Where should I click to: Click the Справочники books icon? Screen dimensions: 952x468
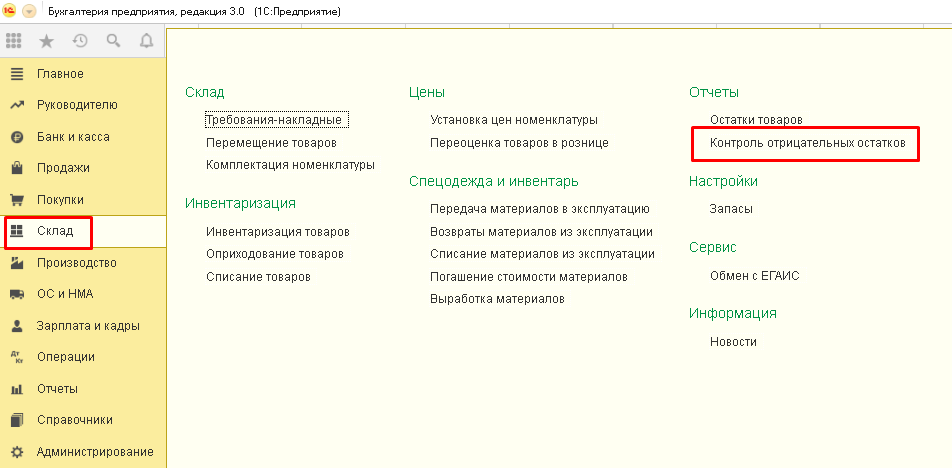tap(17, 420)
